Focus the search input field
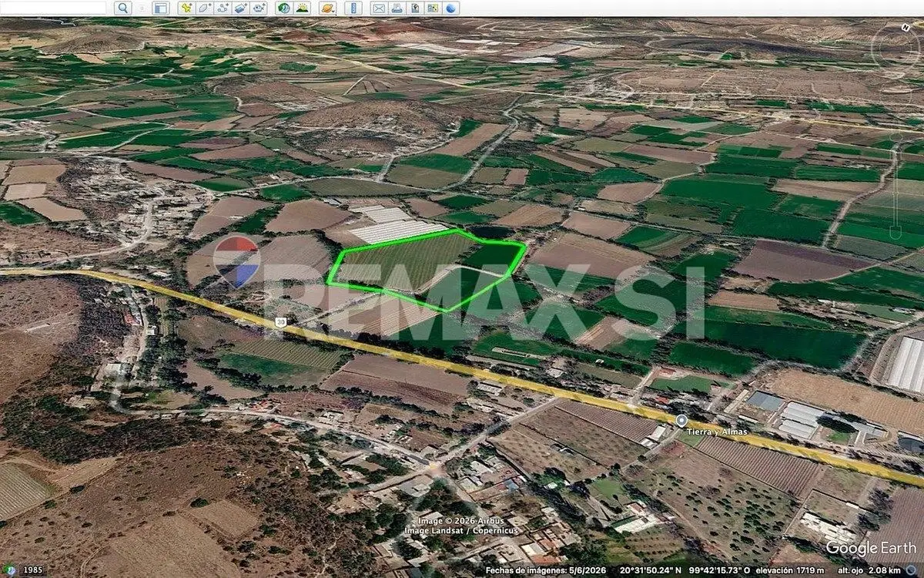This screenshot has width=924, height=578. (x=52, y=8)
